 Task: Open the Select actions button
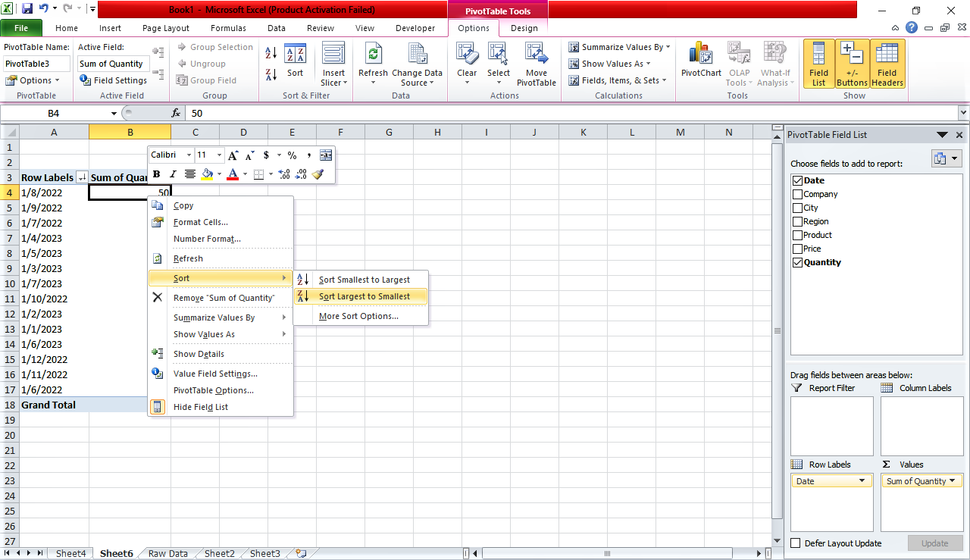499,64
